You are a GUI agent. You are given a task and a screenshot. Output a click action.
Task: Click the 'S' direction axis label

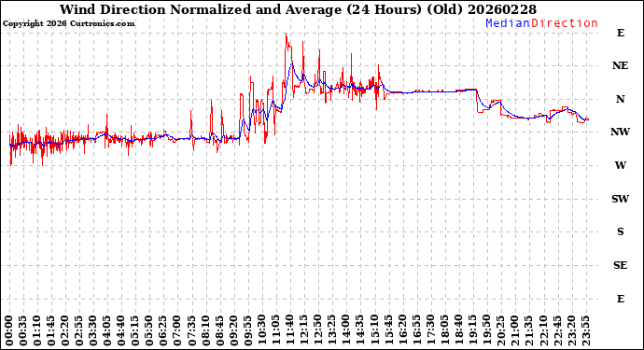click(620, 231)
